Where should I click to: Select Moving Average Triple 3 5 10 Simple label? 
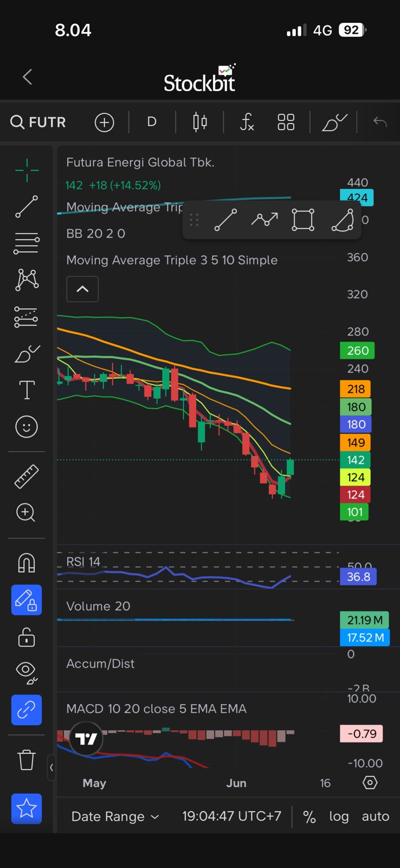tap(172, 260)
